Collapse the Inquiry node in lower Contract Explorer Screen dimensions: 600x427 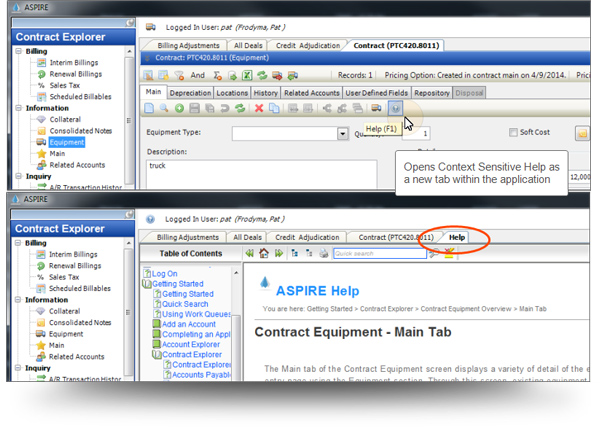click(x=18, y=368)
